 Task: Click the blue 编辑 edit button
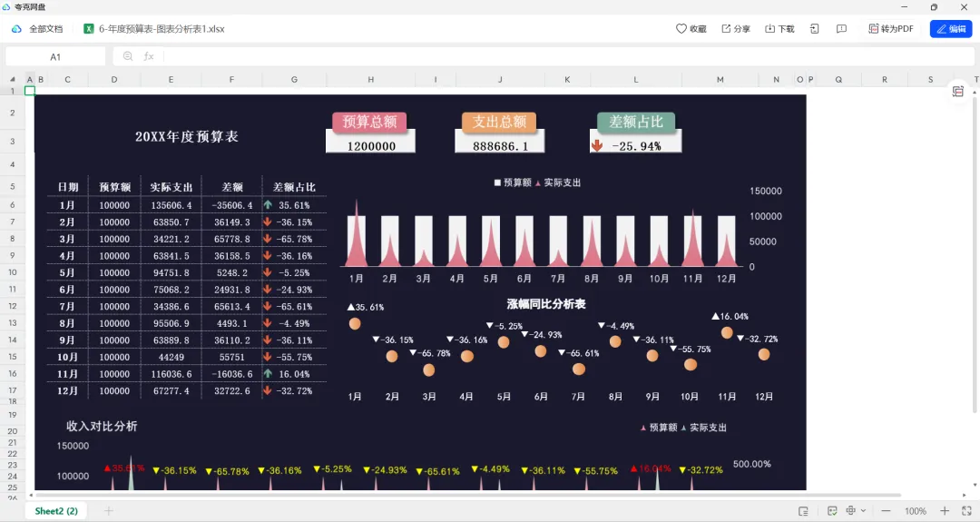point(951,29)
